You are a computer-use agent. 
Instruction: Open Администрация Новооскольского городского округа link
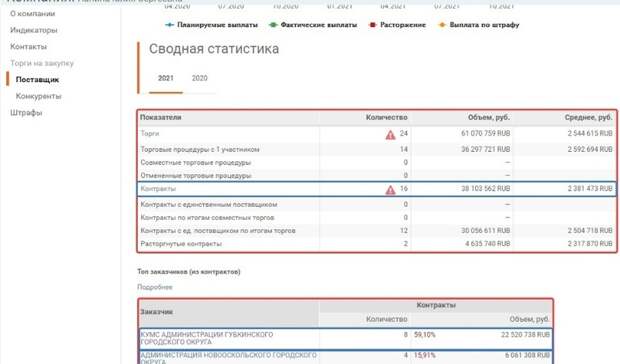(229, 358)
